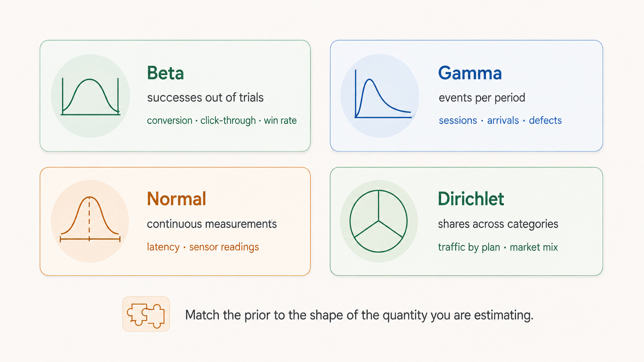Click the 'arrivals' example tag
The height and width of the screenshot is (362, 644).
tap(503, 121)
